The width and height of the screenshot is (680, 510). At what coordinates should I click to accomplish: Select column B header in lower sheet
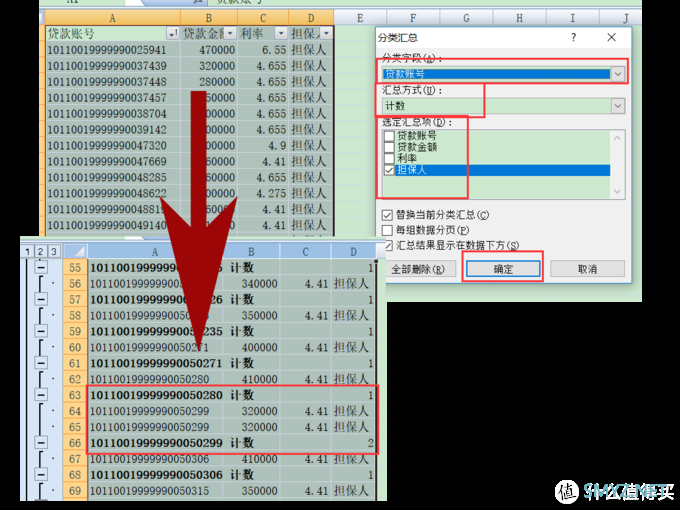pos(251,252)
